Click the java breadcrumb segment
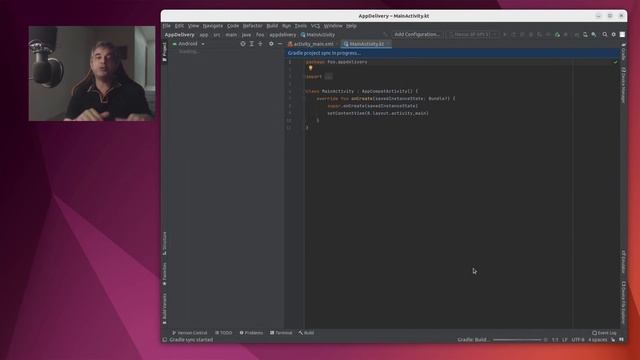This screenshot has width=640, height=360. click(246, 35)
